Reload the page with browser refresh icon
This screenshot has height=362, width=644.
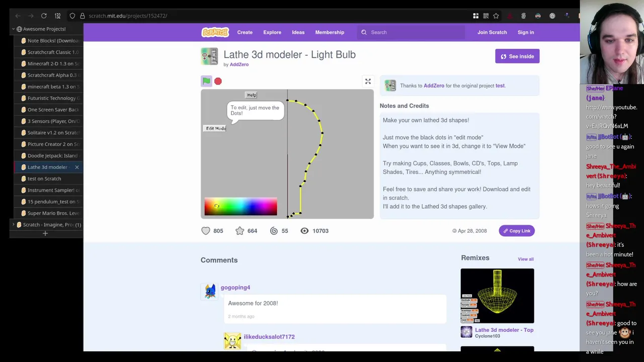(x=44, y=16)
